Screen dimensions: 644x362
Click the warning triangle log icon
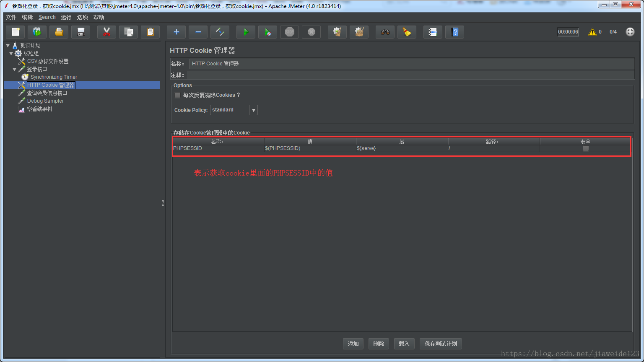click(x=592, y=32)
